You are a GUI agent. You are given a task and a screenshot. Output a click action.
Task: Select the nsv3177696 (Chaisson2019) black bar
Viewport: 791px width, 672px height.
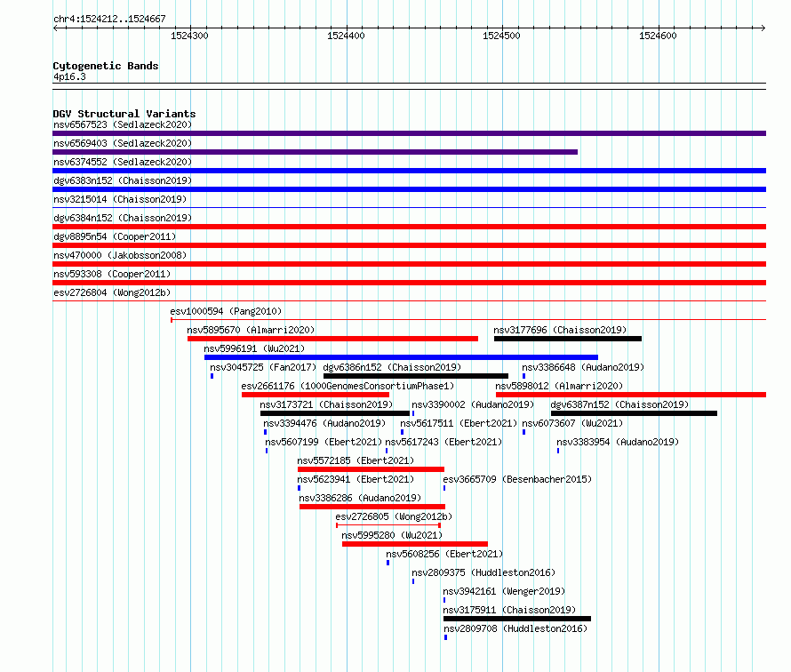click(x=568, y=339)
